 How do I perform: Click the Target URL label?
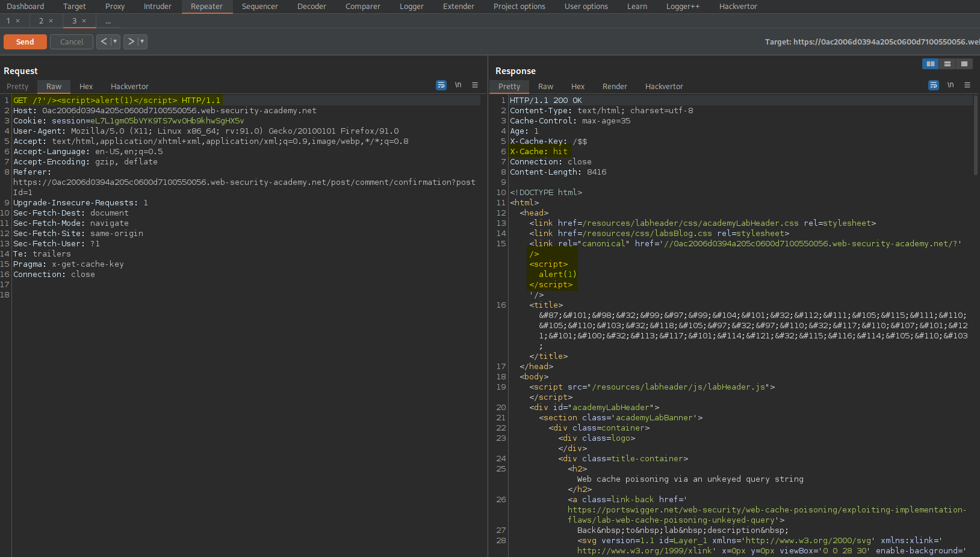click(872, 42)
